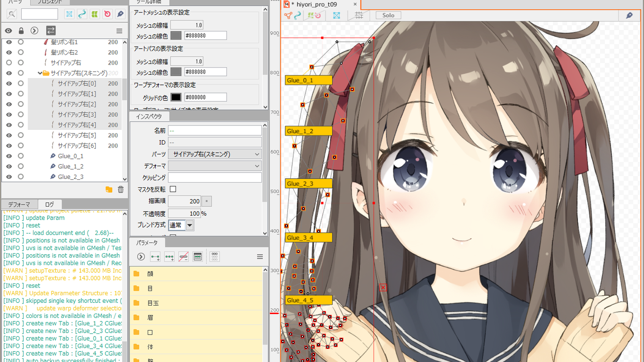
Task: Click the 描画順 stepper button
Action: [x=206, y=201]
